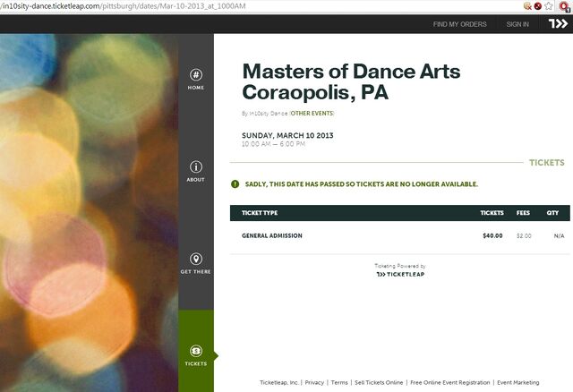Click the General Admission row label
Image resolution: width=573 pixels, height=392 pixels.
pos(272,235)
